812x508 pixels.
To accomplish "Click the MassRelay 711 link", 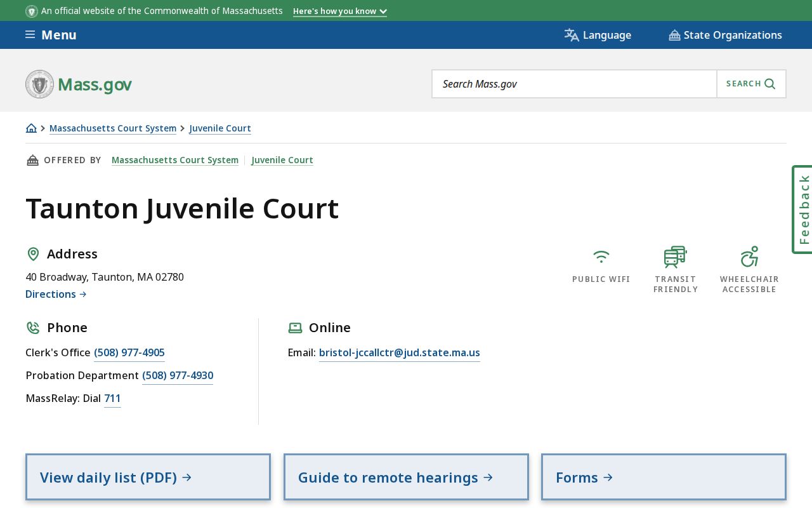I will click(x=112, y=398).
